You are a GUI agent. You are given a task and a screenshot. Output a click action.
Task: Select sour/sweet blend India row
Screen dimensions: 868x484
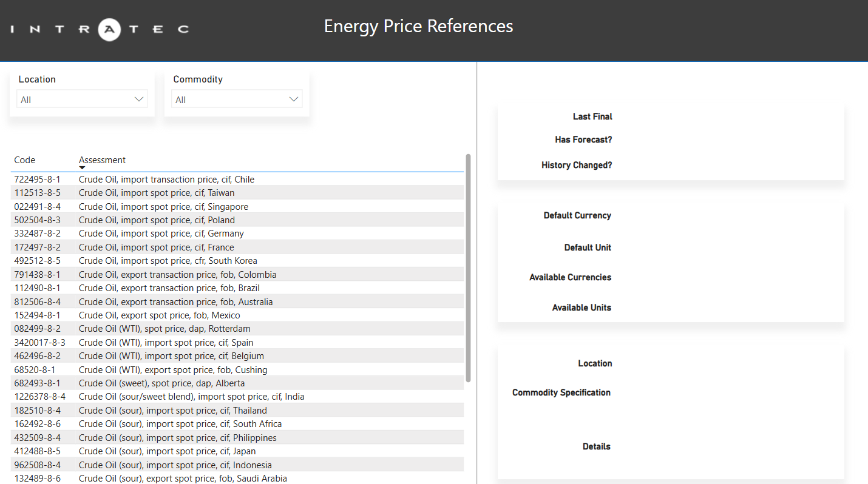[x=191, y=397]
